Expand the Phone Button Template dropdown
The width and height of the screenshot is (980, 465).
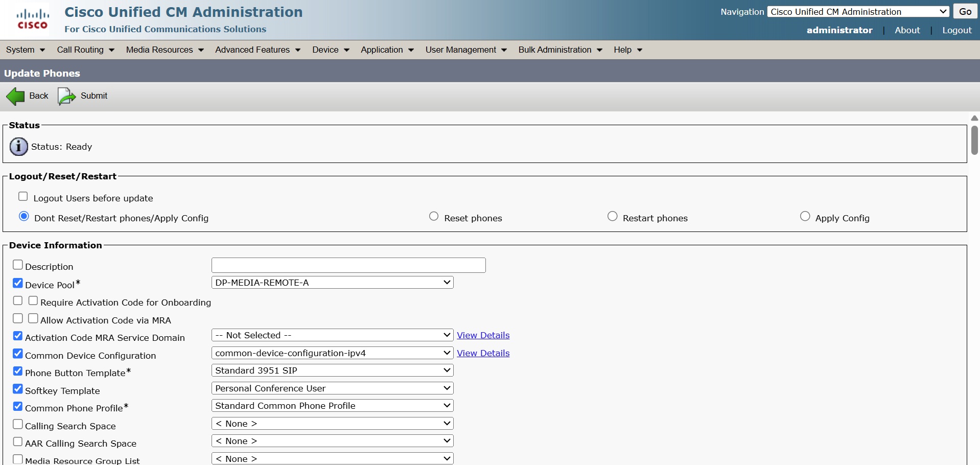[x=332, y=370]
